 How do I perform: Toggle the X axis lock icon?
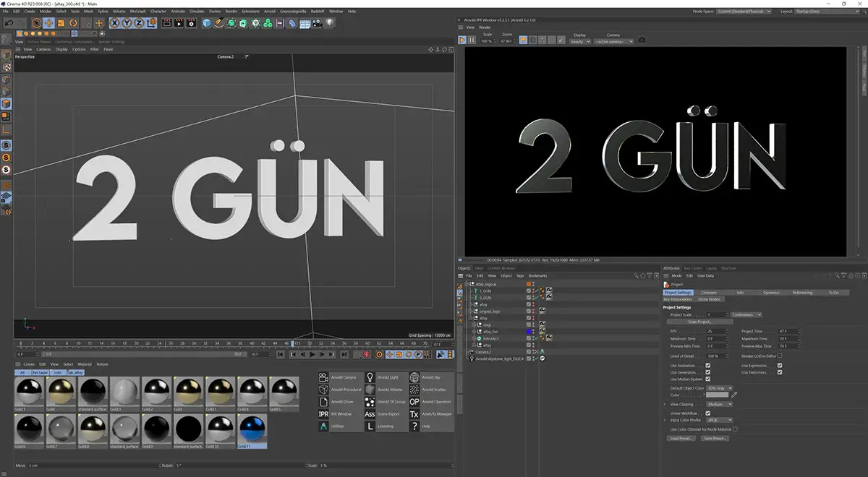pyautogui.click(x=115, y=22)
